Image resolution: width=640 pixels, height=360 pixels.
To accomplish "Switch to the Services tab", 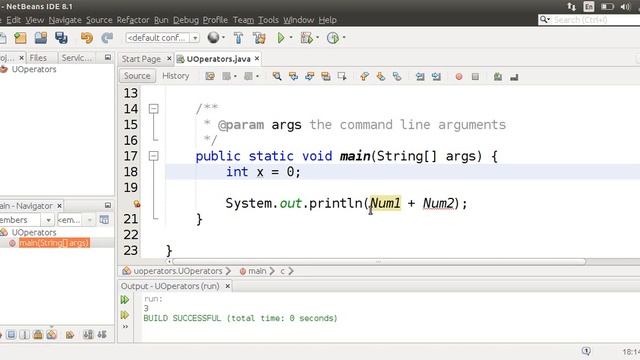I will tap(76, 58).
